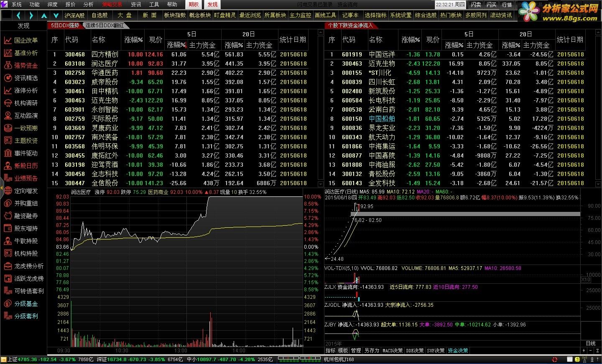Screen dimensions: 602x364
Task: Click the 分级基金 sidebar icon
Action: tap(8, 304)
